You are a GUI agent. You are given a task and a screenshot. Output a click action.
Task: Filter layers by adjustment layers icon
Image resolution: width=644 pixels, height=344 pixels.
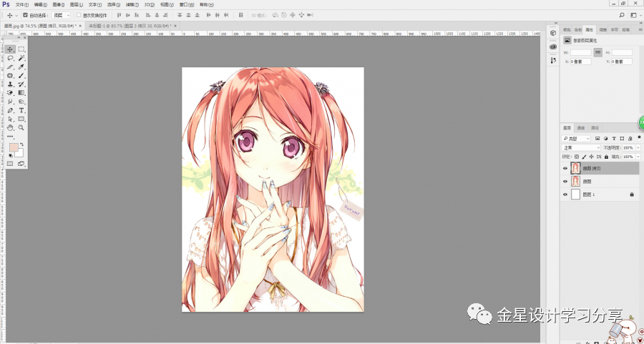coord(606,138)
